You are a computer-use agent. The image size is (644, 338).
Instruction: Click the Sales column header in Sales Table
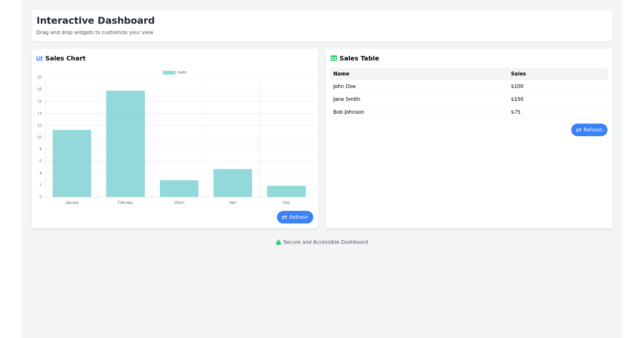pyautogui.click(x=518, y=74)
